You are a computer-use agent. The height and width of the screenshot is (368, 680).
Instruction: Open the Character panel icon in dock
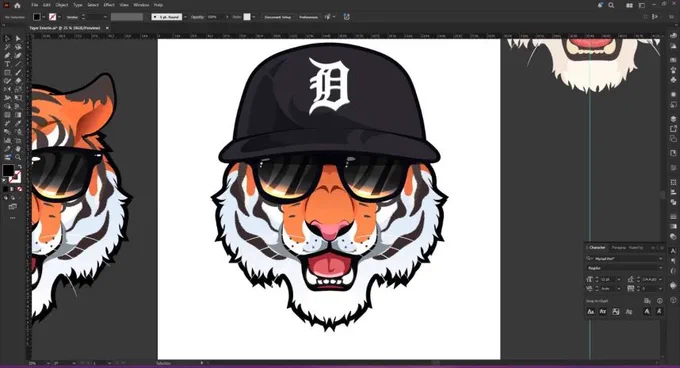tap(673, 251)
